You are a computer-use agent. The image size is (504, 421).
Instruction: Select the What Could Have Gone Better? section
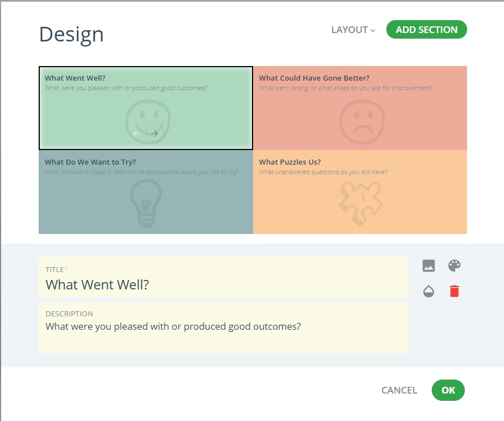pyautogui.click(x=360, y=108)
